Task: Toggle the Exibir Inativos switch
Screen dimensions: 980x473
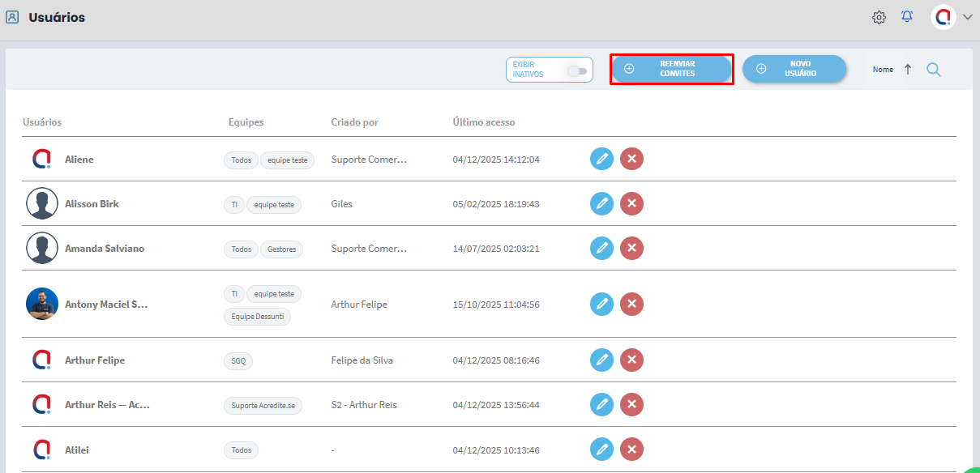Action: (x=577, y=70)
